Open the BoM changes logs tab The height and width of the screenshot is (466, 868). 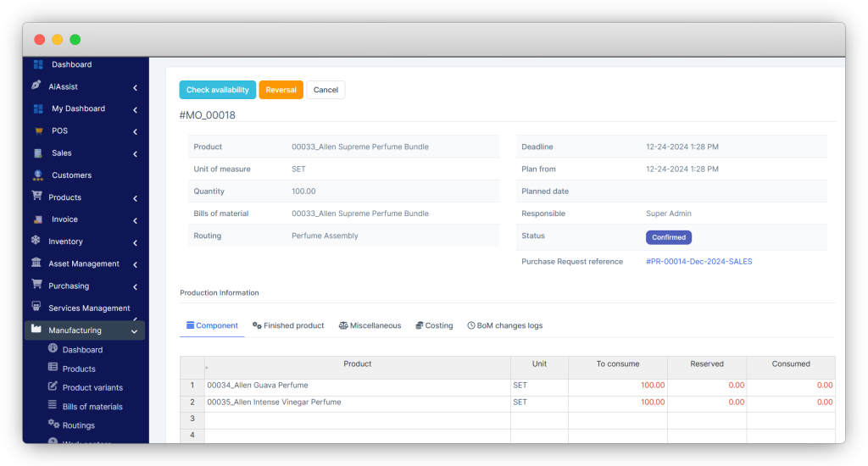pos(504,325)
